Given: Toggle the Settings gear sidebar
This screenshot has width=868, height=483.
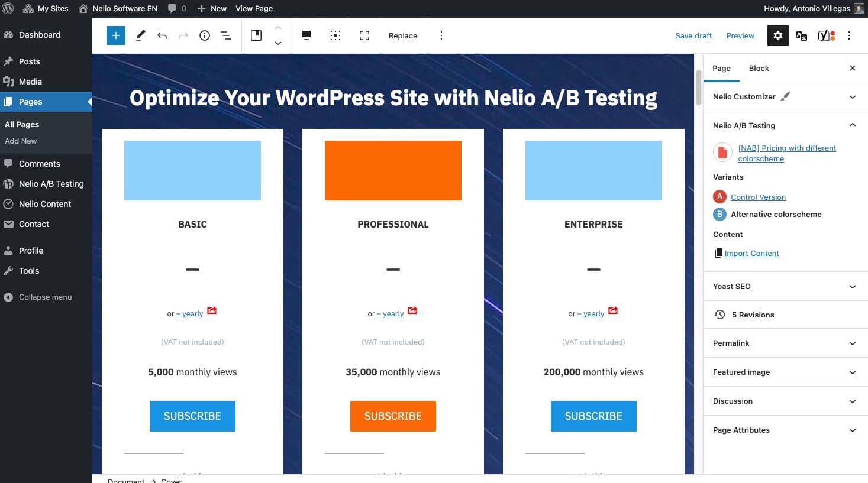Looking at the screenshot, I should 778,35.
